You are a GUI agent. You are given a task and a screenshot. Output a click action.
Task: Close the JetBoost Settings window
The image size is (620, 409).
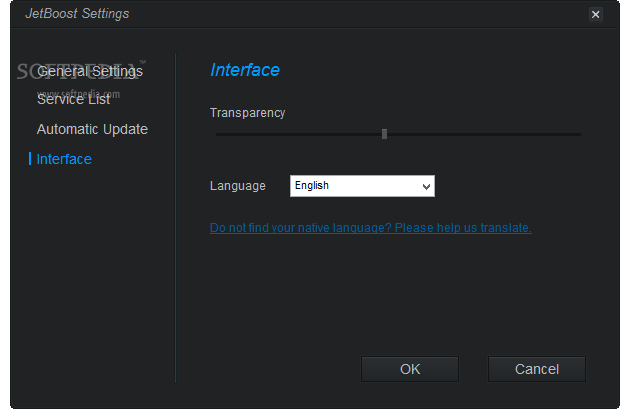595,15
